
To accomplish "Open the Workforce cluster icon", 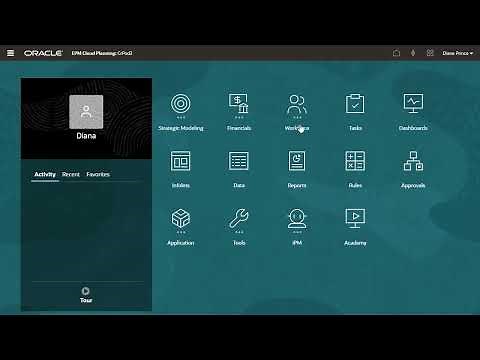I will [x=297, y=104].
